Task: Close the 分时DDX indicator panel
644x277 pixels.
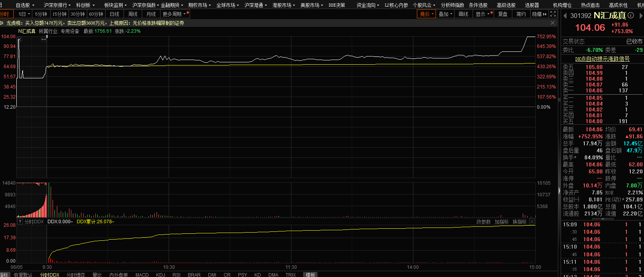Action: 532,222
